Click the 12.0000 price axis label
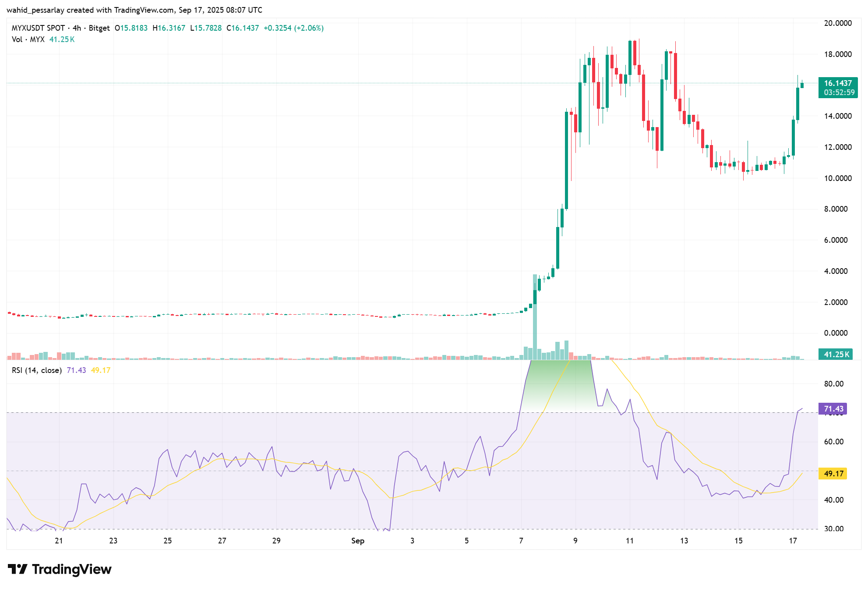This screenshot has height=589, width=868. 838,147
